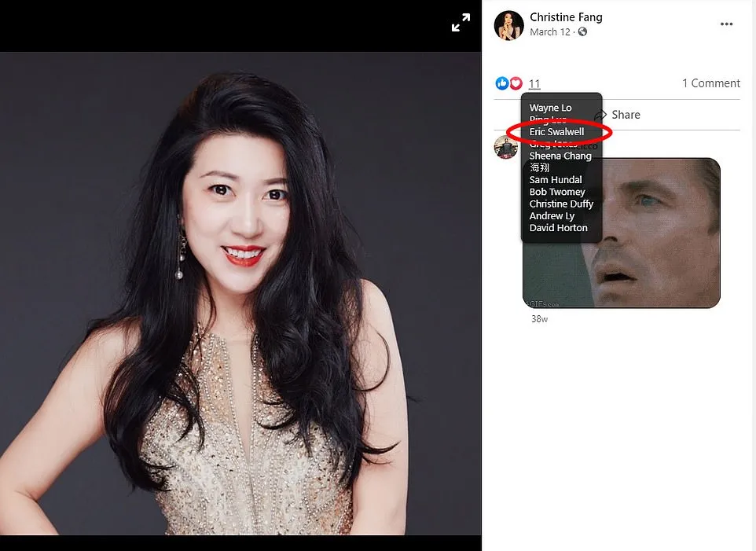Viewport: 756px width, 551px height.
Task: Show the list of 11 reactions
Action: tap(534, 84)
